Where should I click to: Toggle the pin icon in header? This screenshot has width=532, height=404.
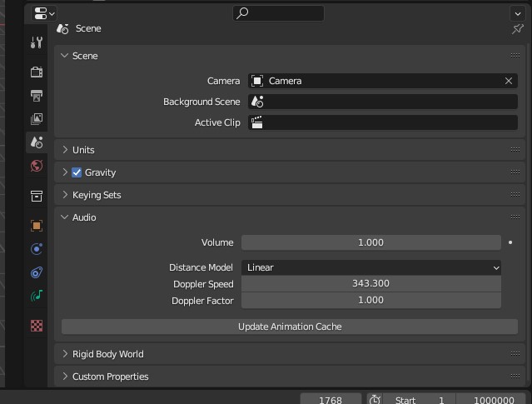(517, 29)
